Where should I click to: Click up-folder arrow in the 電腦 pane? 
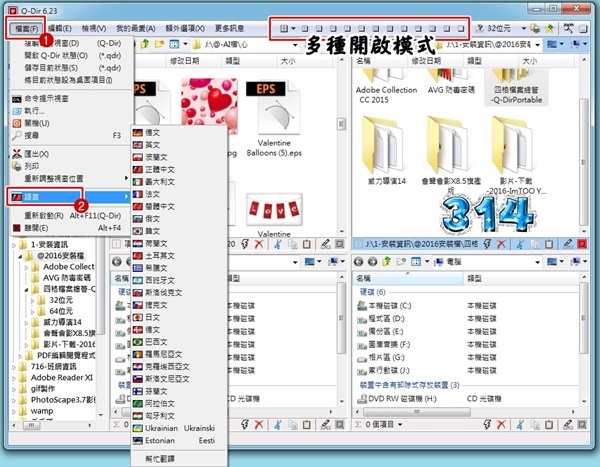[387, 262]
